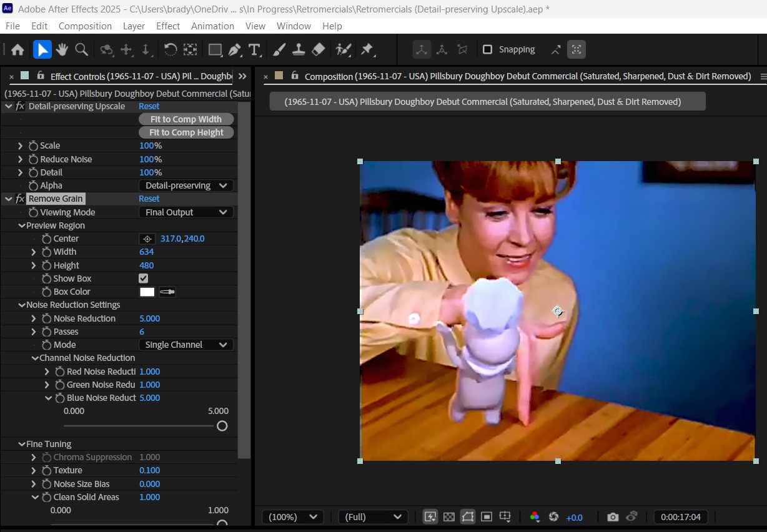Open the (Full) resolution dropdown
The image size is (767, 532).
pos(373,517)
